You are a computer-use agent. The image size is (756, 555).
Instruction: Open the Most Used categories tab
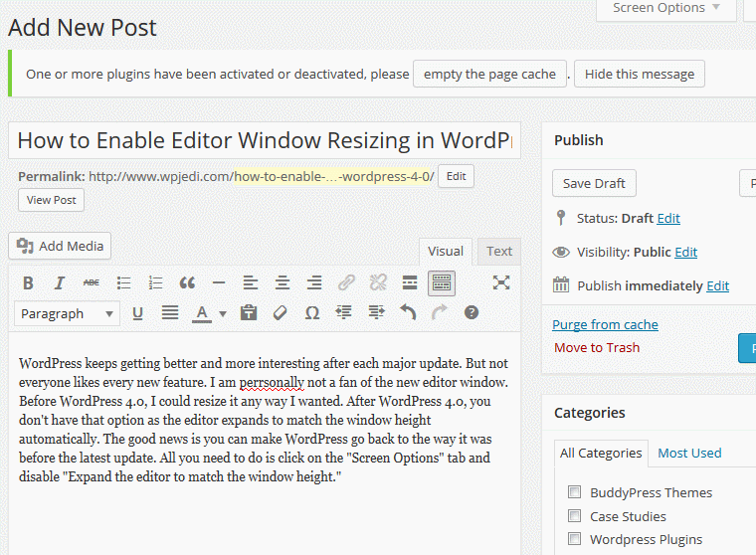tap(689, 454)
